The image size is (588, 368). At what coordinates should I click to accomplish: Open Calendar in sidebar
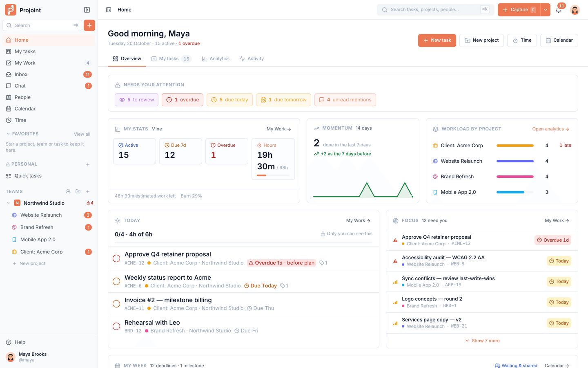click(49, 109)
